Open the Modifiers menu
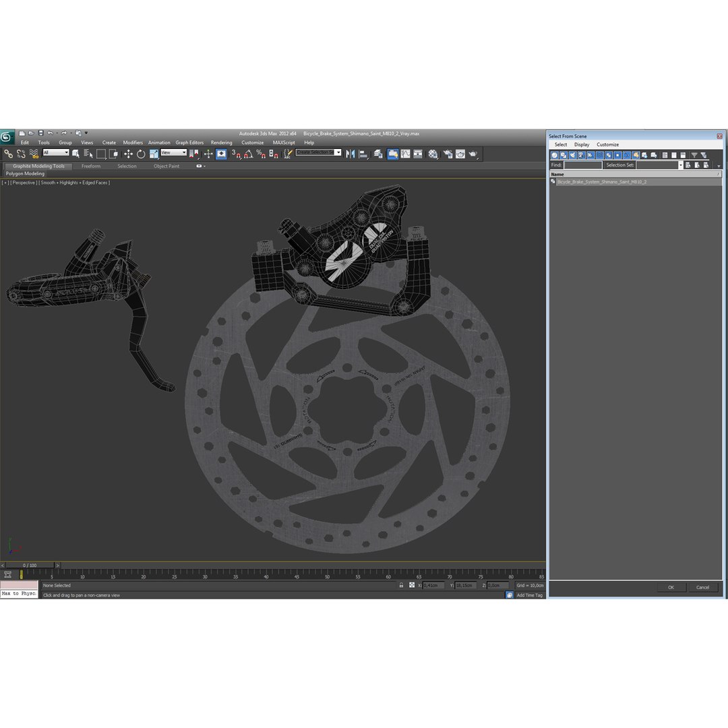Screen dimensions: 728x728 click(133, 142)
